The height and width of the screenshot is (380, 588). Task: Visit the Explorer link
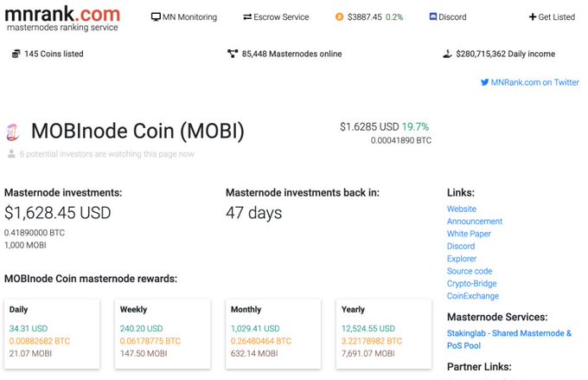point(462,258)
